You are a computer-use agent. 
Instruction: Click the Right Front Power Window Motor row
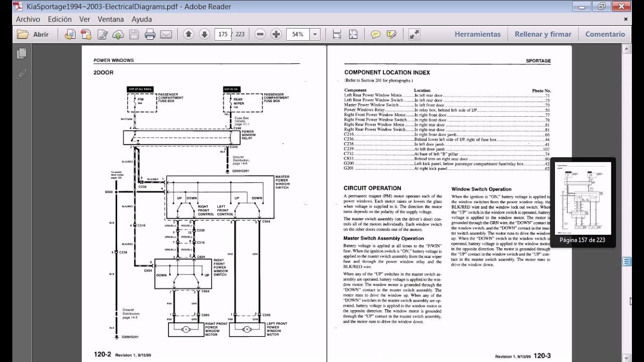click(447, 115)
